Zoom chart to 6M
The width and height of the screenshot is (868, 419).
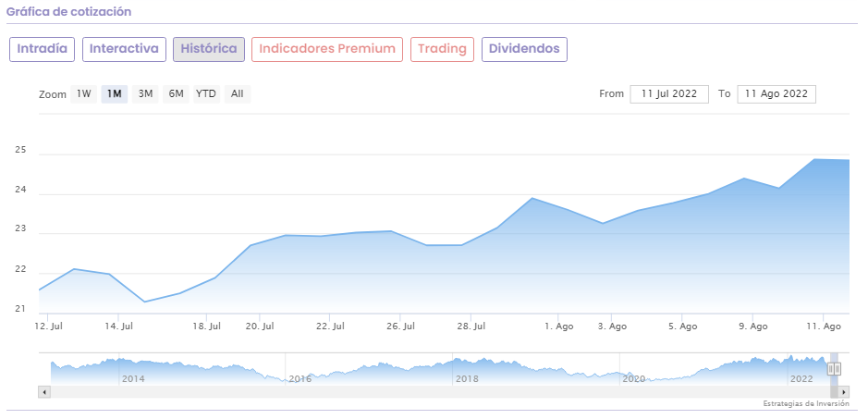176,94
